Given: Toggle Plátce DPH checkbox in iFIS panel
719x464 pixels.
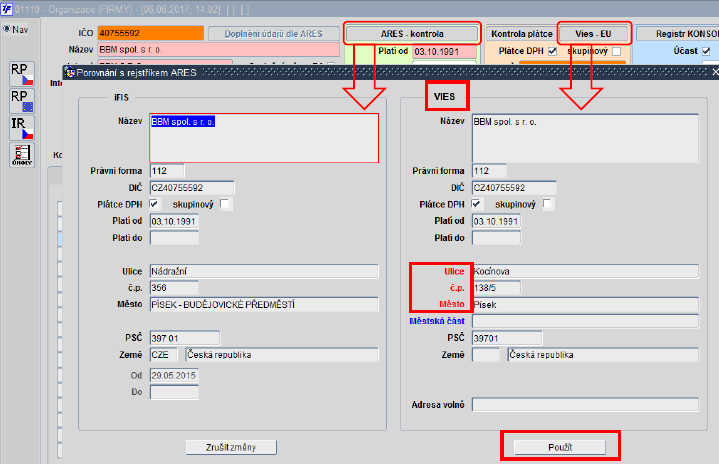Looking at the screenshot, I should (155, 204).
